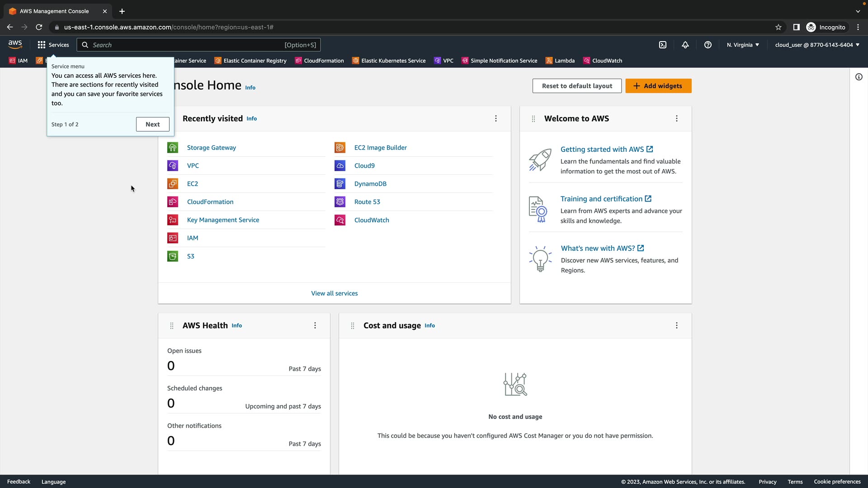This screenshot has height=488, width=868.
Task: Click the info panel icon at right edge
Action: [859, 77]
